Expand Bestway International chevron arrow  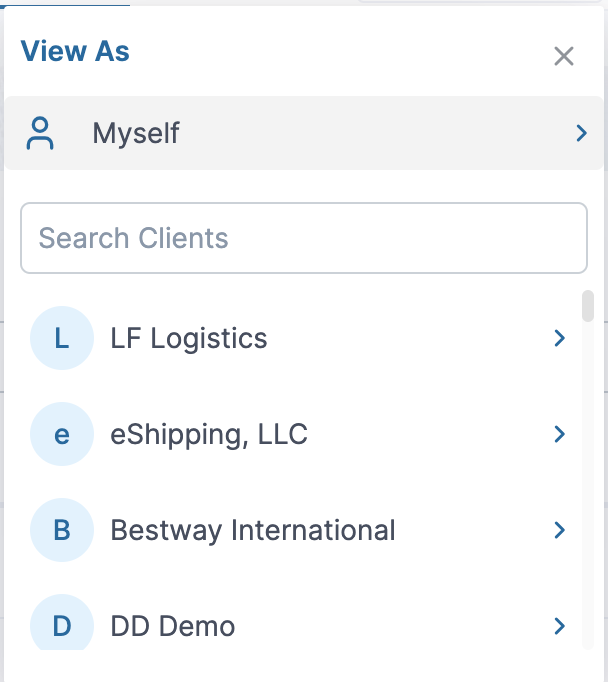pos(560,530)
